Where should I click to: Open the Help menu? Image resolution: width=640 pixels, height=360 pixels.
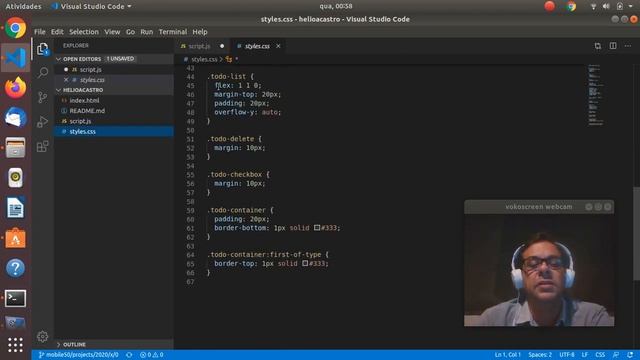pos(200,32)
